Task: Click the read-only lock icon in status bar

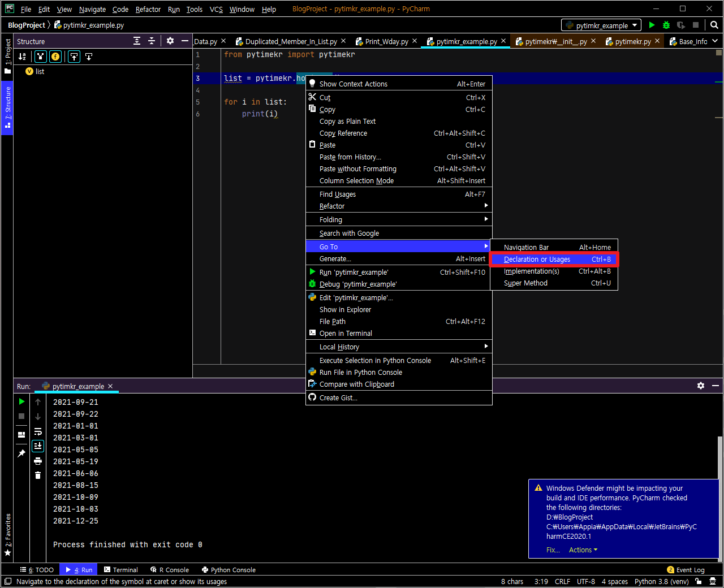Action: pyautogui.click(x=699, y=581)
